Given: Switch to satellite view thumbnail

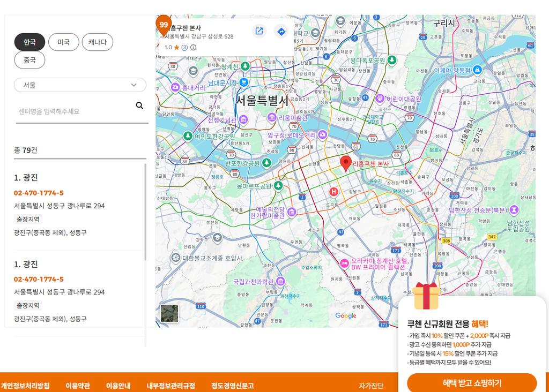Looking at the screenshot, I should [169, 313].
